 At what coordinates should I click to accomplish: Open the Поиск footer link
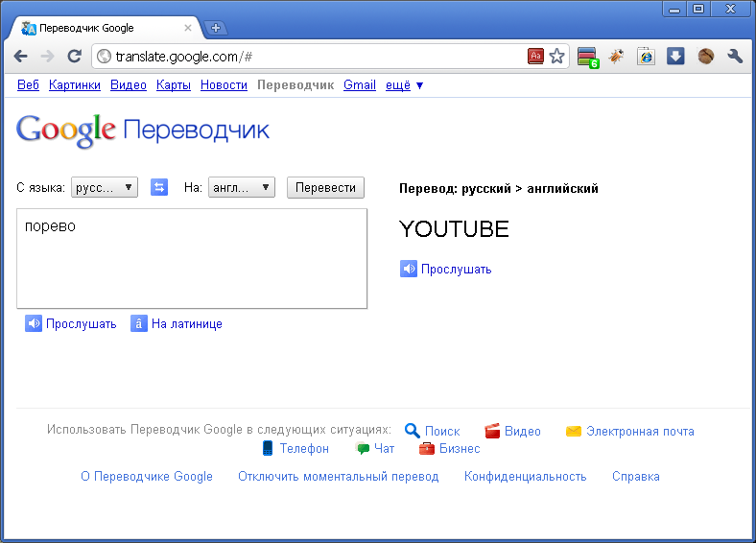442,431
